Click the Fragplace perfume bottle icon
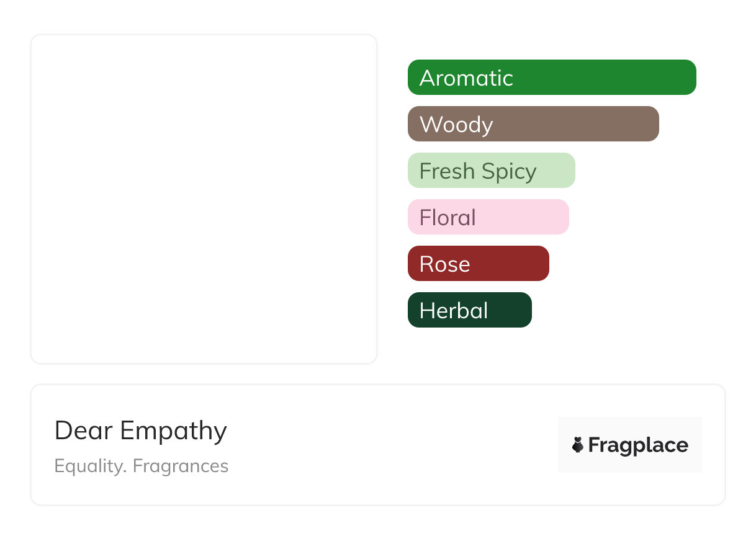756x536 pixels. point(578,445)
